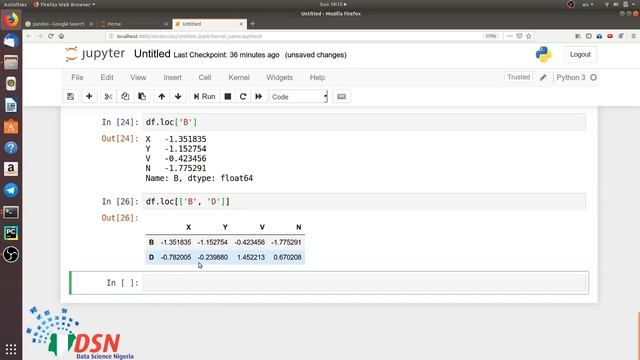The image size is (640, 360).
Task: Reload the current page
Action: coord(51,36)
